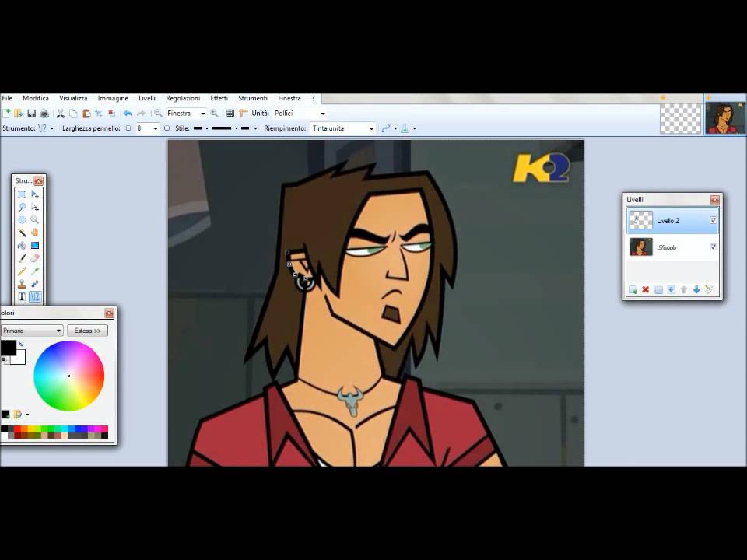
Task: Select the Ellipse Select tool
Action: 22,220
